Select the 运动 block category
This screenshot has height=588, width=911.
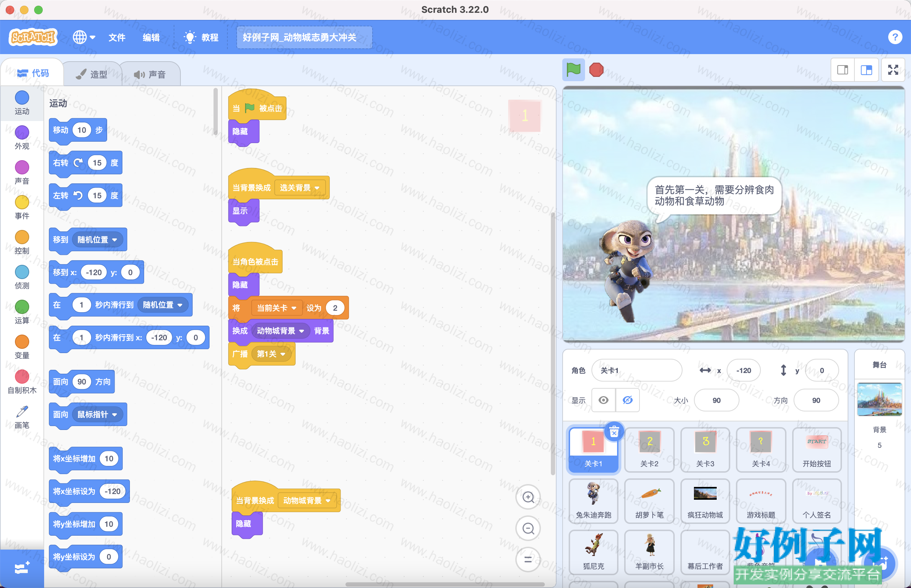click(22, 103)
